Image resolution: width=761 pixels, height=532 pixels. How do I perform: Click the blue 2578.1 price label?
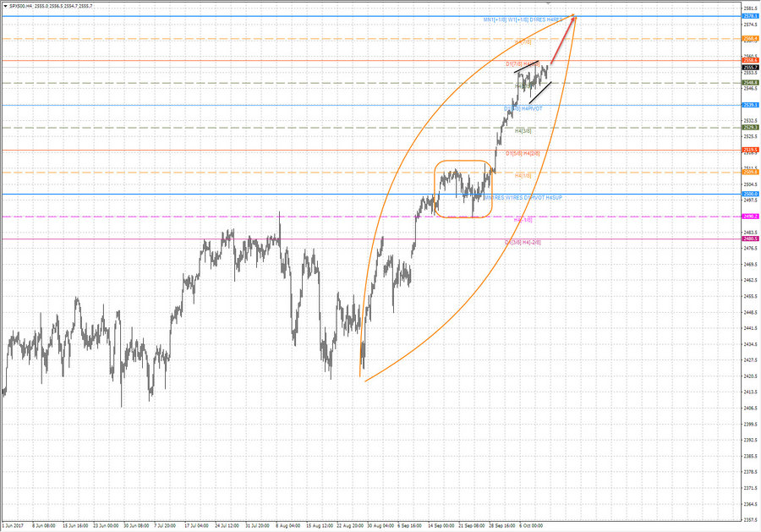click(749, 16)
